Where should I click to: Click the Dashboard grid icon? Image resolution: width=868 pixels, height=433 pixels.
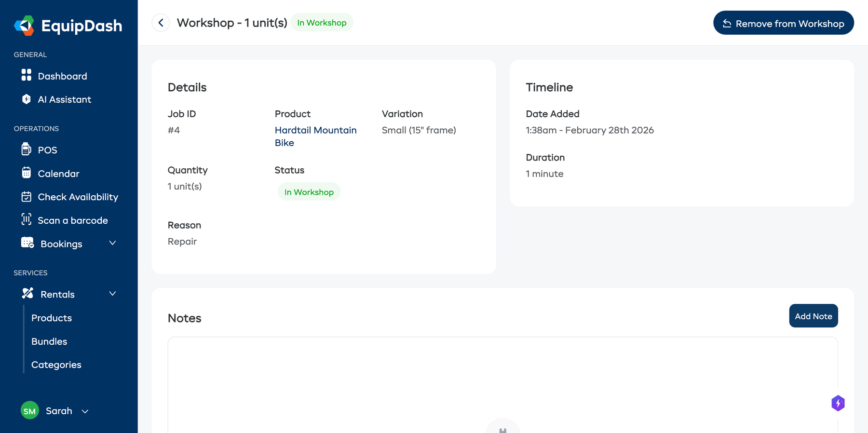point(27,75)
